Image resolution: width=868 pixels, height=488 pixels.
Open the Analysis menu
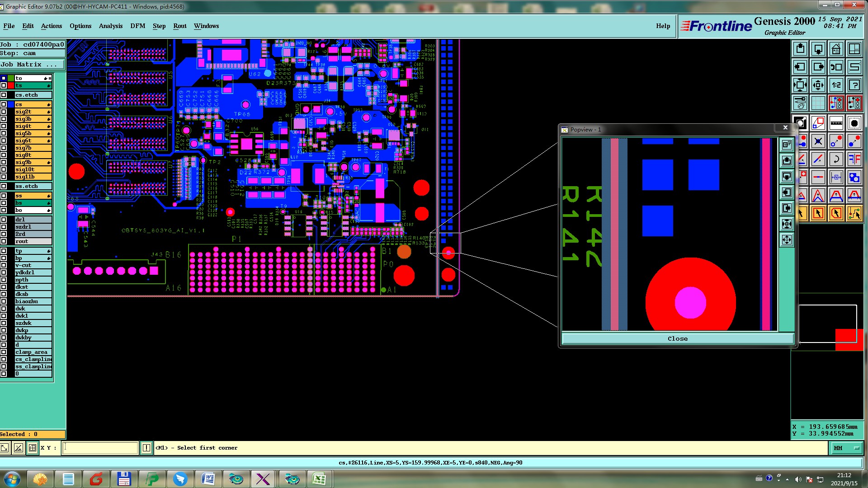point(110,26)
